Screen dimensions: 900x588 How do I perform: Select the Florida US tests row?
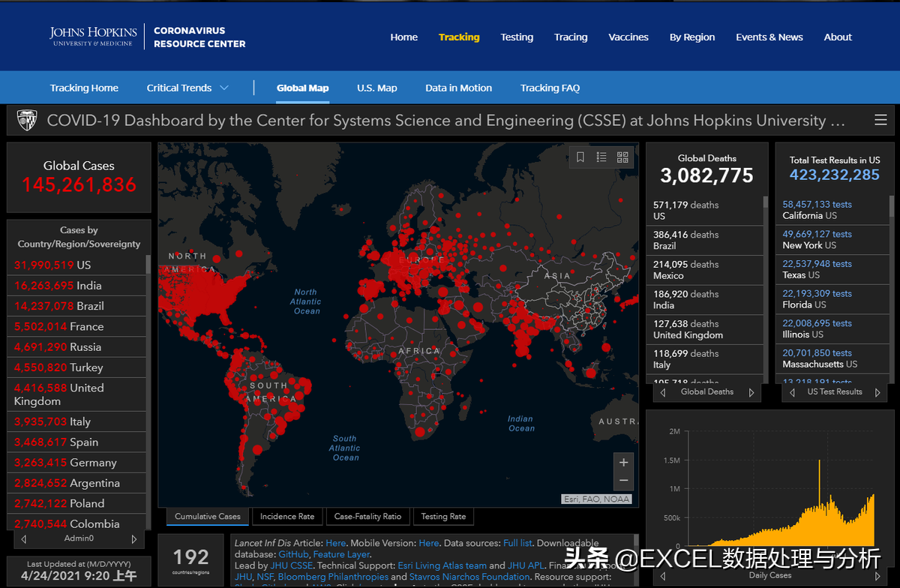coord(832,299)
